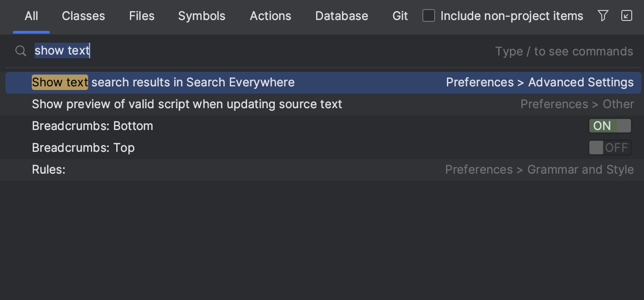Select the 'Breadcrumbs: Top' result row
Screen dimensions: 644x300
pyautogui.click(x=322, y=148)
